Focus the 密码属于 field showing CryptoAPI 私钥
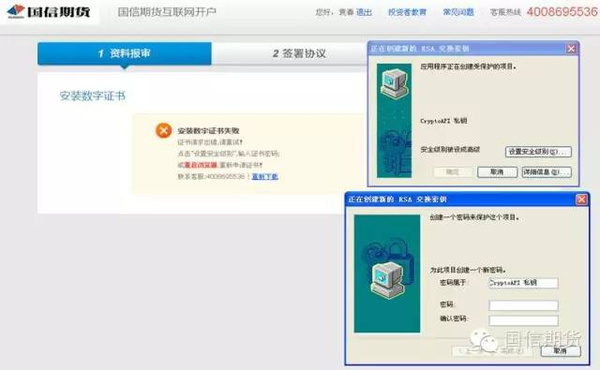Screen dimensions: 600x370 point(523,283)
